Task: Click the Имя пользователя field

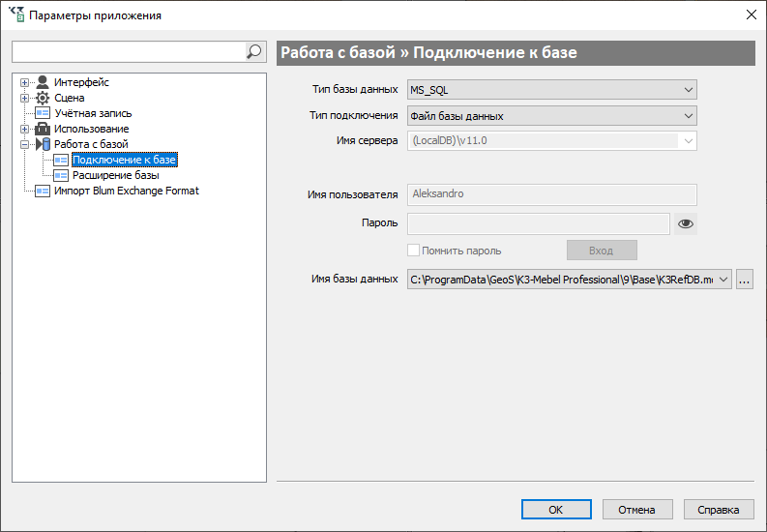Action: pyautogui.click(x=551, y=194)
